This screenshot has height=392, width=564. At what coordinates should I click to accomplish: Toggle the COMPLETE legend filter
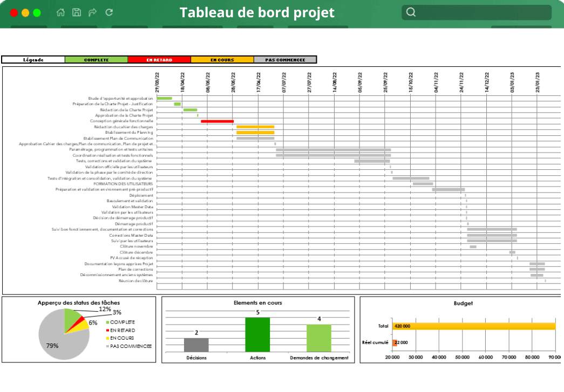(x=96, y=59)
